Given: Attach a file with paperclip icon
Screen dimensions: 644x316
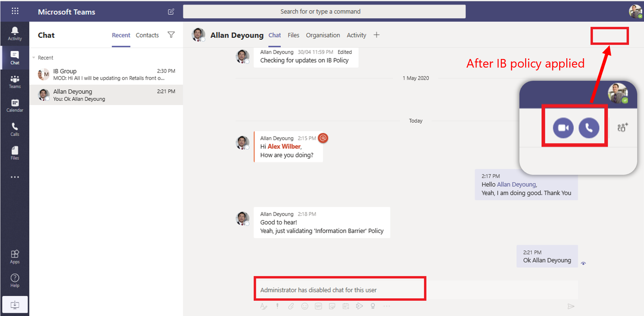Looking at the screenshot, I should coord(291,306).
